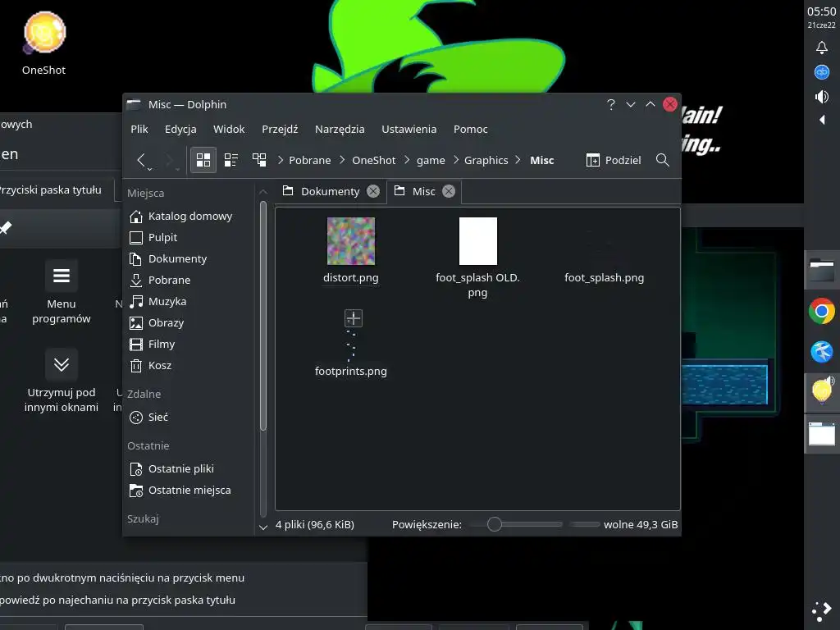Switch to icons view mode
The height and width of the screenshot is (630, 840).
[203, 160]
